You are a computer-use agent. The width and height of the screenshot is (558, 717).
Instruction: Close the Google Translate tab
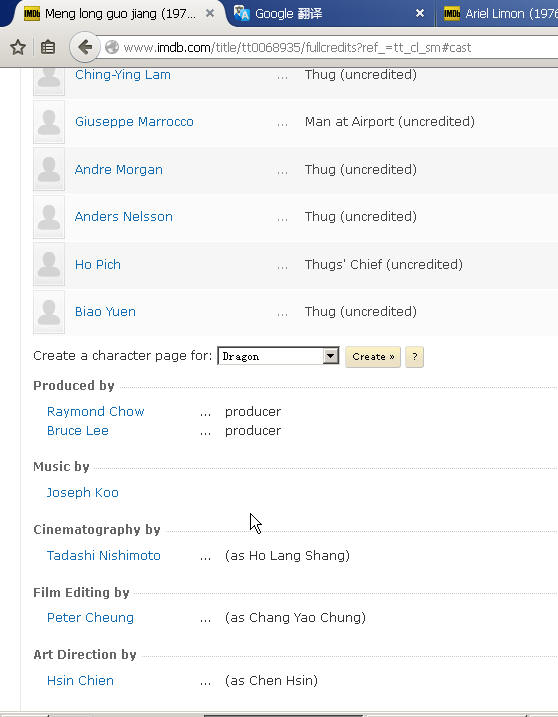419,14
